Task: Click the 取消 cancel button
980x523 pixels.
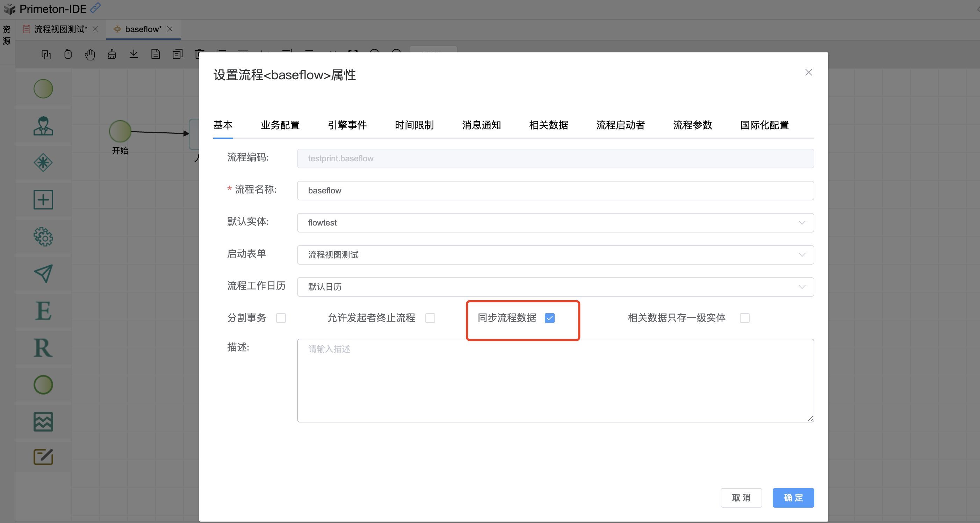Action: [x=741, y=498]
